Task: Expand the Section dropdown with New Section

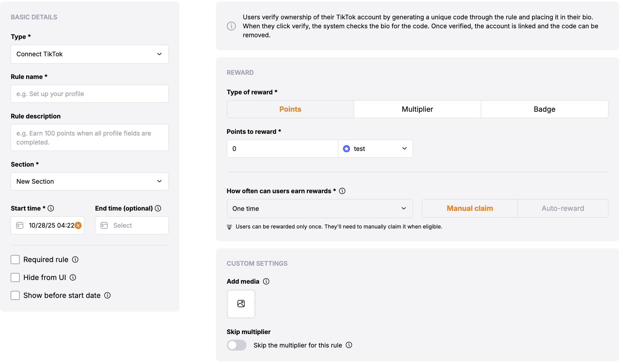Action: coord(90,181)
